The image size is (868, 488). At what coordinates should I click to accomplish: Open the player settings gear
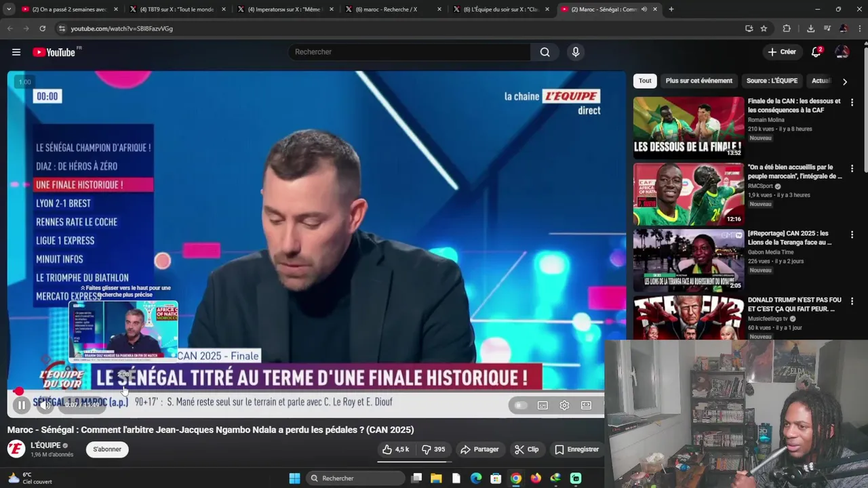pyautogui.click(x=564, y=405)
